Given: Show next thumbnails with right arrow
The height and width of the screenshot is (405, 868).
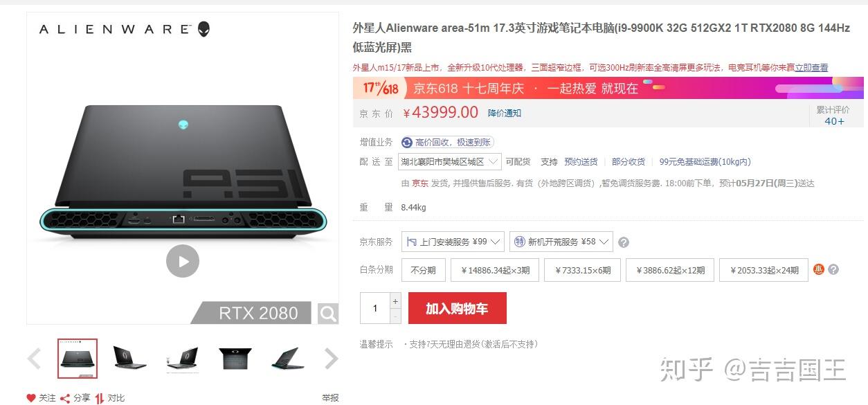Looking at the screenshot, I should click(x=332, y=359).
